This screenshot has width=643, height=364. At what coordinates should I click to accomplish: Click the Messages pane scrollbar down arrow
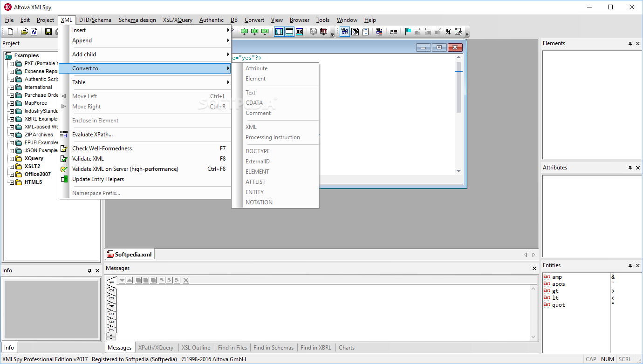point(534,337)
